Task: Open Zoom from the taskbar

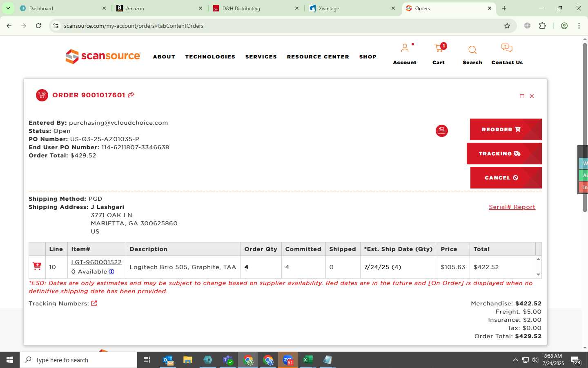Action: point(288,360)
